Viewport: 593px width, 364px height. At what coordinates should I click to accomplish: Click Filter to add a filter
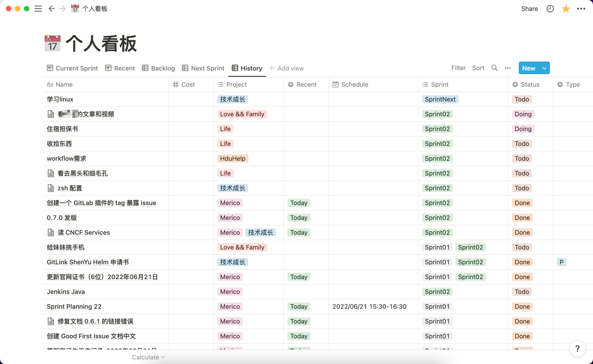point(458,68)
